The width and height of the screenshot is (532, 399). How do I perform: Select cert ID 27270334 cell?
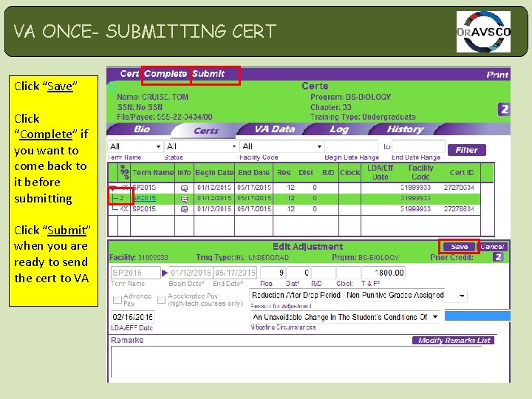coord(459,187)
